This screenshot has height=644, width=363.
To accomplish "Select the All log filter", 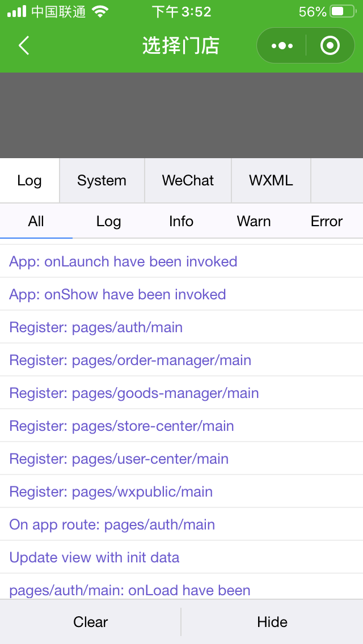I will (x=36, y=221).
